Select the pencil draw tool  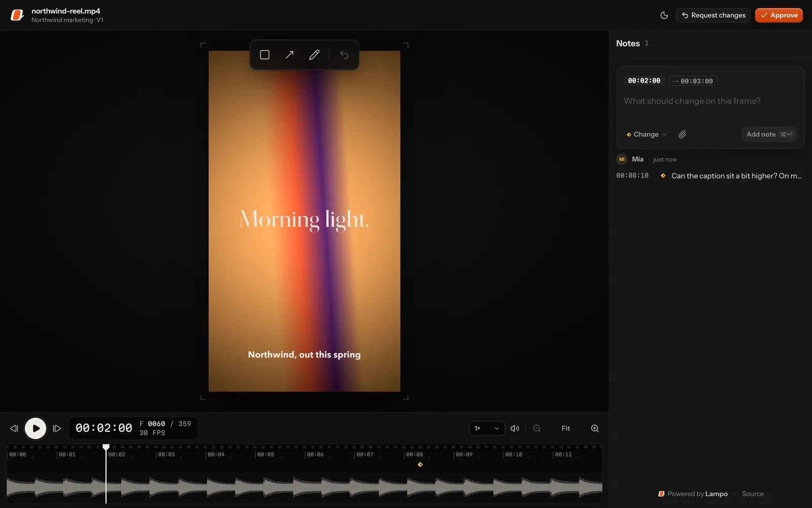tap(314, 55)
